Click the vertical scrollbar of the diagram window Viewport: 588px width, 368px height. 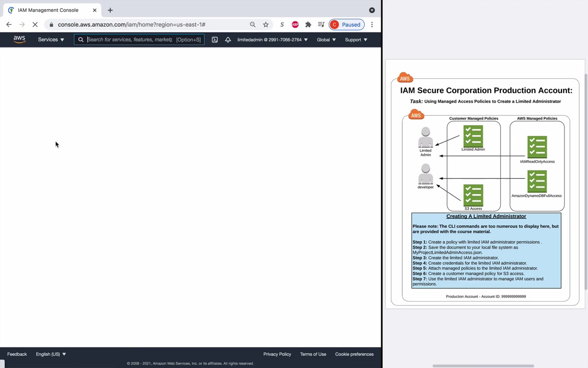coord(586,182)
